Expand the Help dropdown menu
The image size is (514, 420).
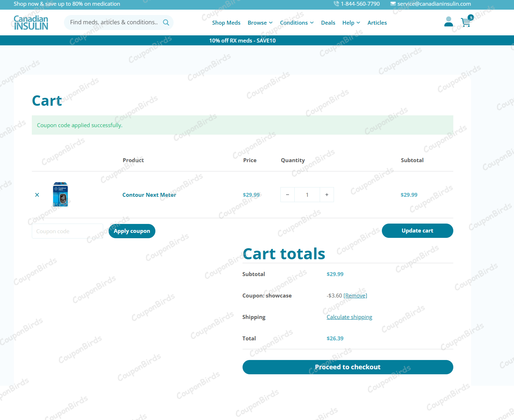(351, 22)
